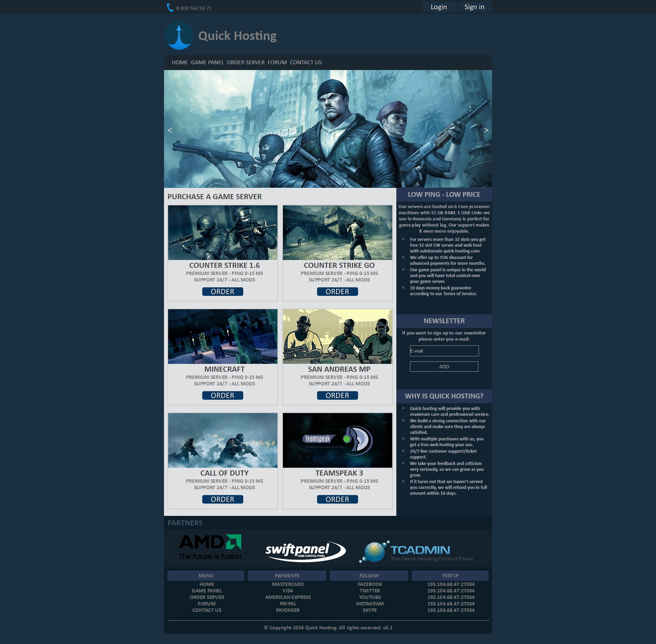Order the Minecraft server
Screen dimensions: 656x644
click(x=222, y=395)
